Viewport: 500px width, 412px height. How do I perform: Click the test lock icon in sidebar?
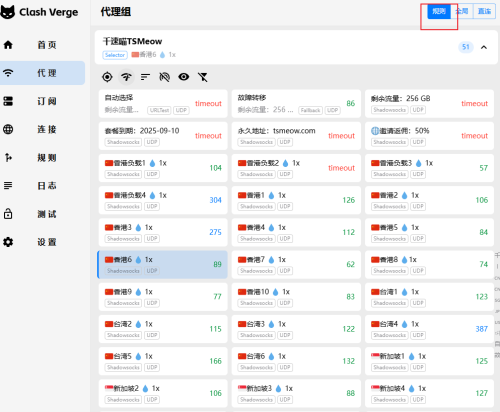(8, 213)
